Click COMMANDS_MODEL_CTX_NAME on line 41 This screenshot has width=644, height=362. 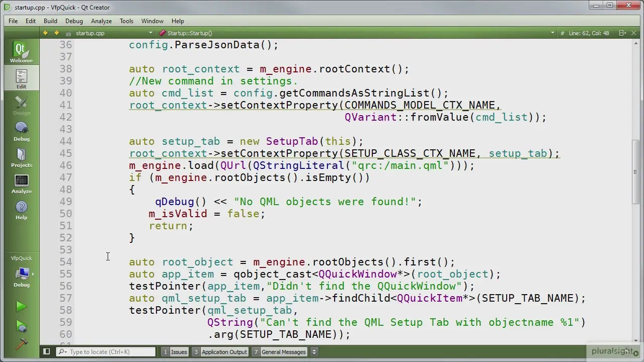click(x=420, y=105)
